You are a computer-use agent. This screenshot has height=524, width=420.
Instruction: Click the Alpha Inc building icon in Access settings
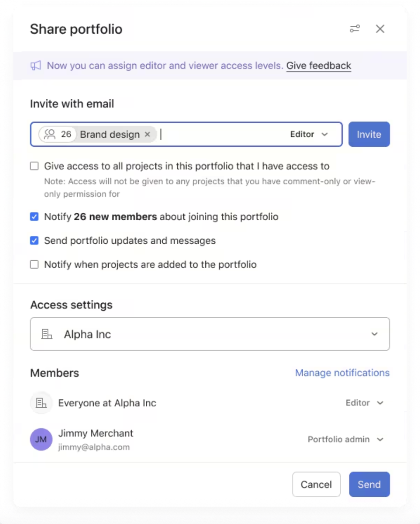pos(47,334)
